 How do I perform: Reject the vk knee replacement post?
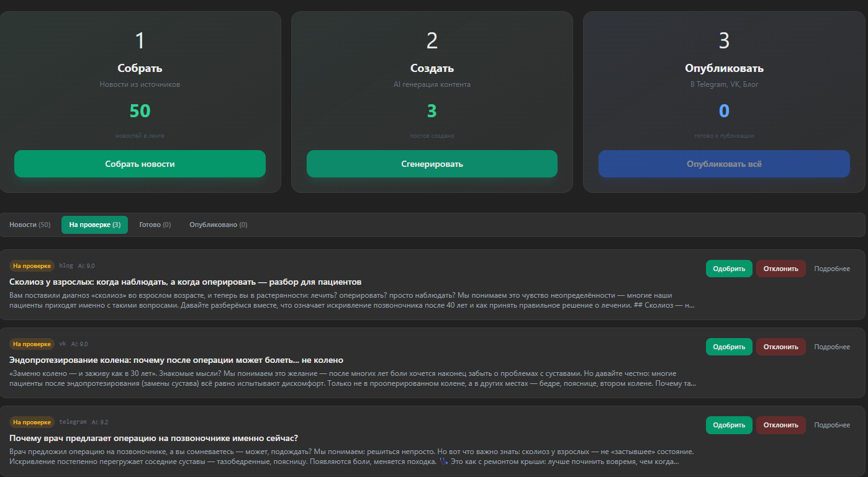[x=780, y=347]
